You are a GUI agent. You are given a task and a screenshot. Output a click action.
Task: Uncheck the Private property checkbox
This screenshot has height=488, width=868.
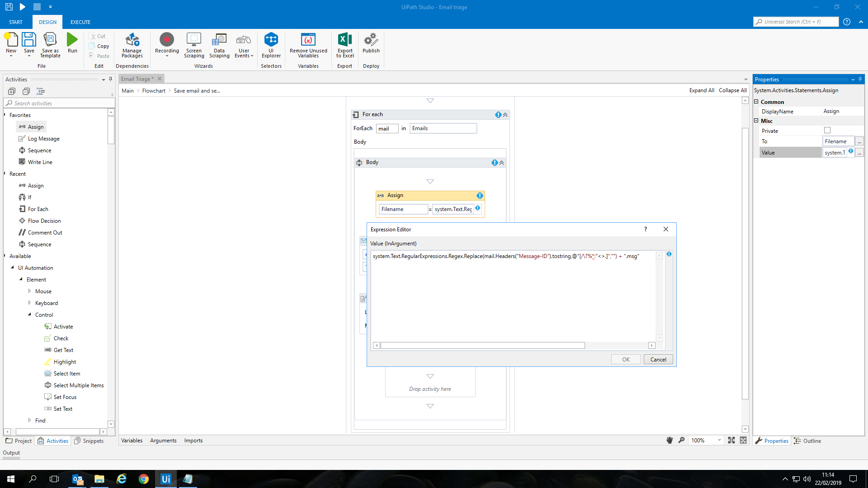[x=827, y=130]
